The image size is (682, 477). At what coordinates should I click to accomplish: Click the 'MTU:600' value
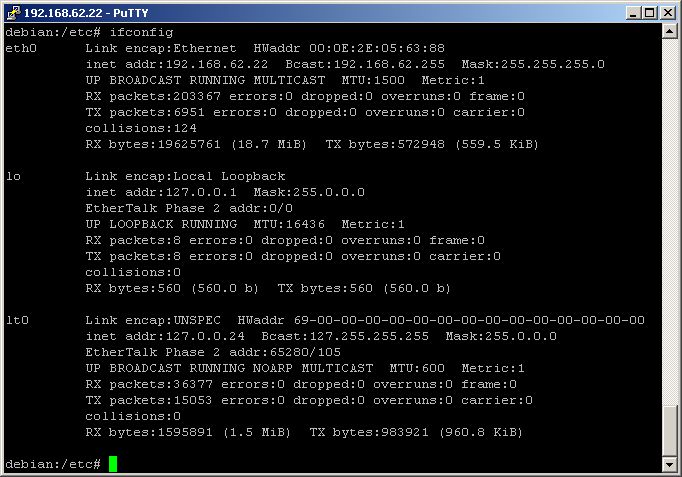tap(417, 368)
